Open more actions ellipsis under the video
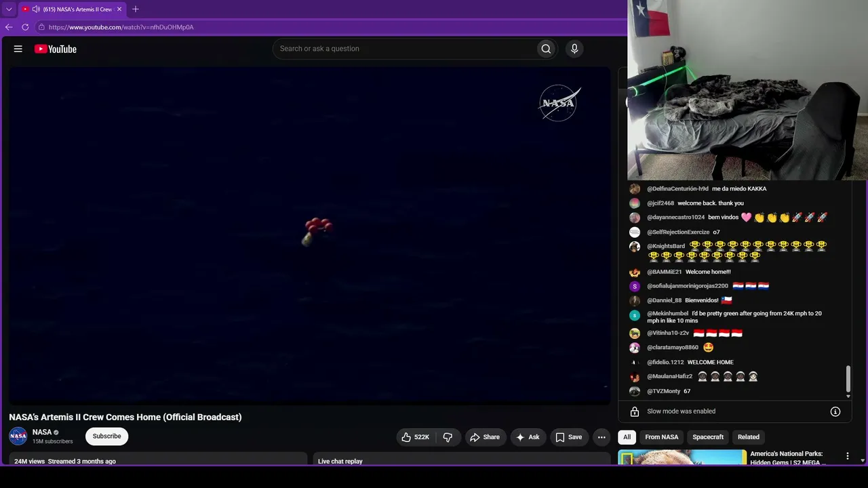868x488 pixels. coord(601,437)
